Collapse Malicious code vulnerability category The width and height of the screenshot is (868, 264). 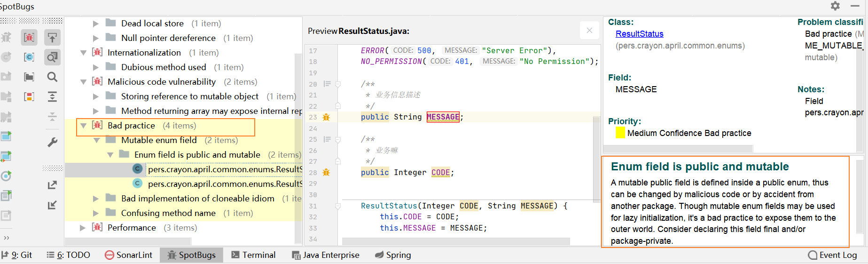83,82
